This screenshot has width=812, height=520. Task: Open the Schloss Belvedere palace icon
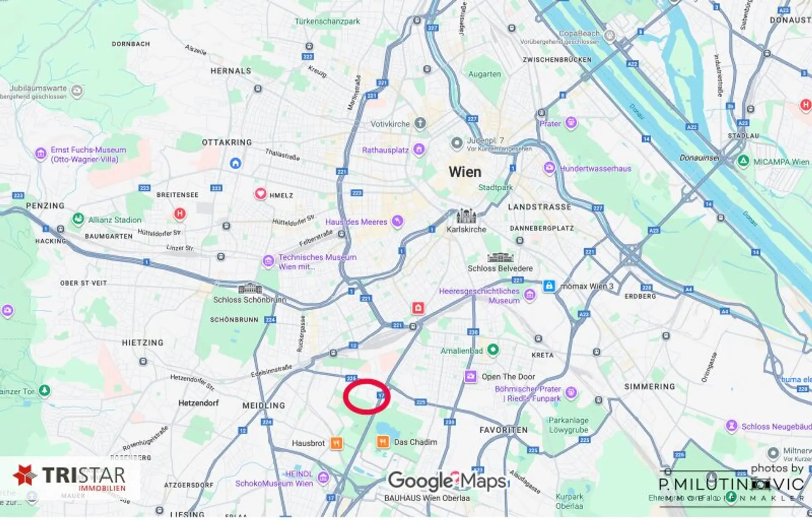(x=500, y=257)
